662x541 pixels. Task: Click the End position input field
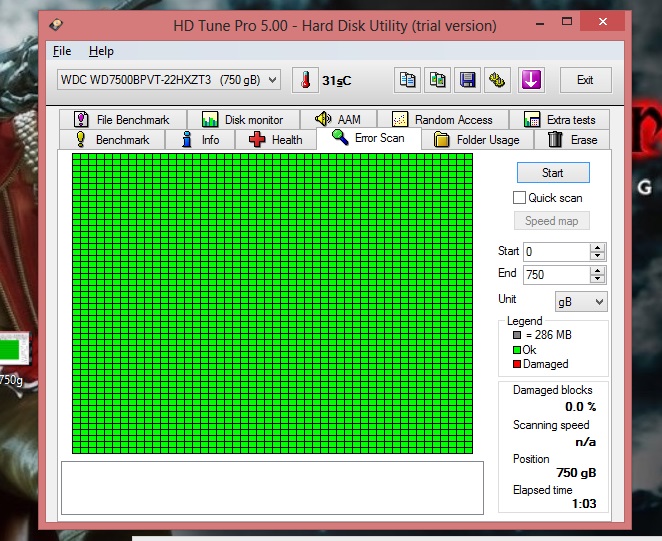pyautogui.click(x=556, y=274)
